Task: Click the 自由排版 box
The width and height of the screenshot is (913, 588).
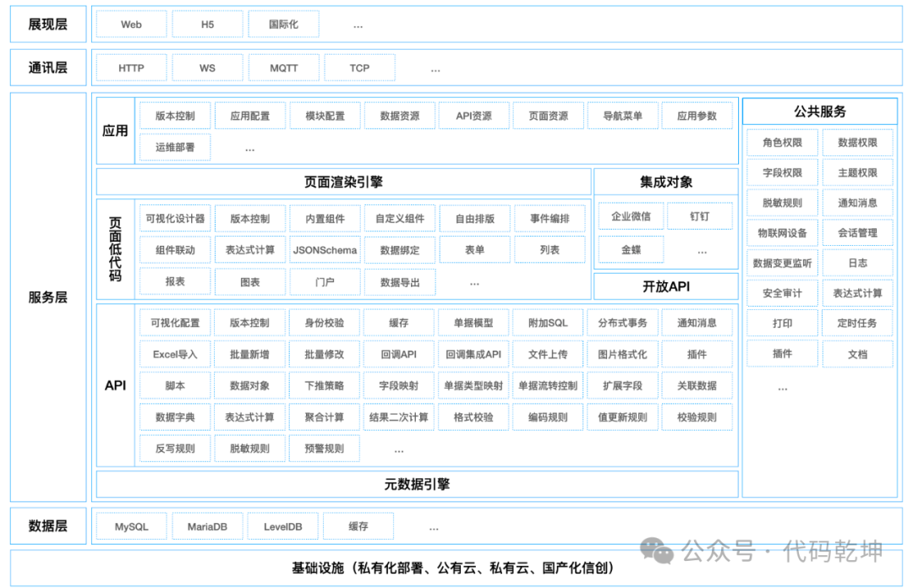Action: coord(474,218)
